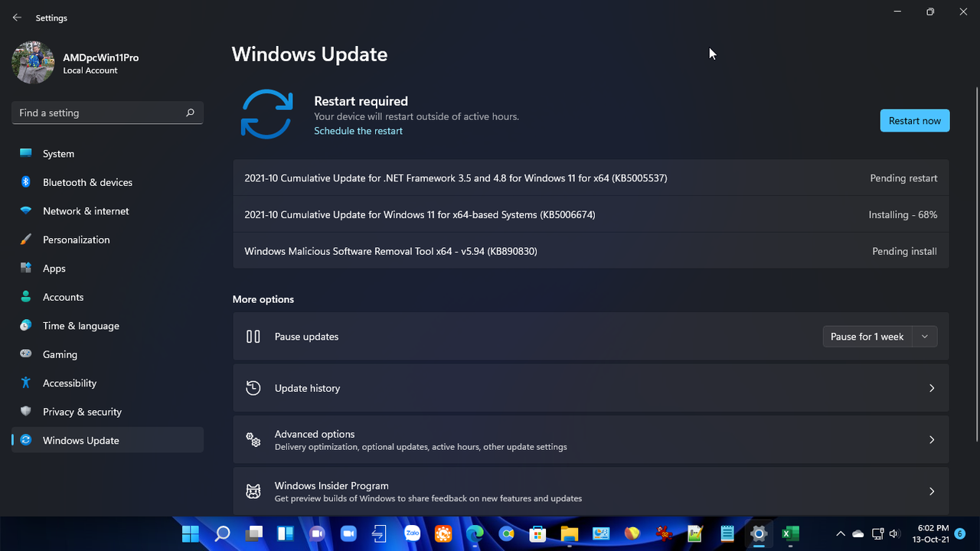Go to Time & language
Screen dimensions: 980x551
tap(107, 326)
